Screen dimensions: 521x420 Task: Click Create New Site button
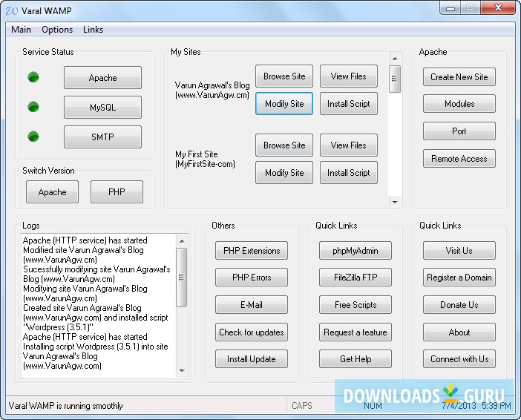coord(459,76)
